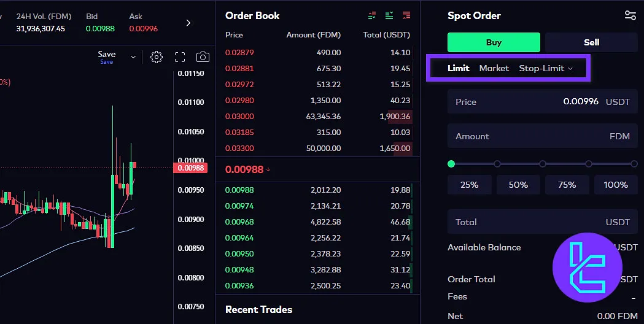Open spot order settings sliders icon
This screenshot has width=644, height=324.
tap(630, 16)
